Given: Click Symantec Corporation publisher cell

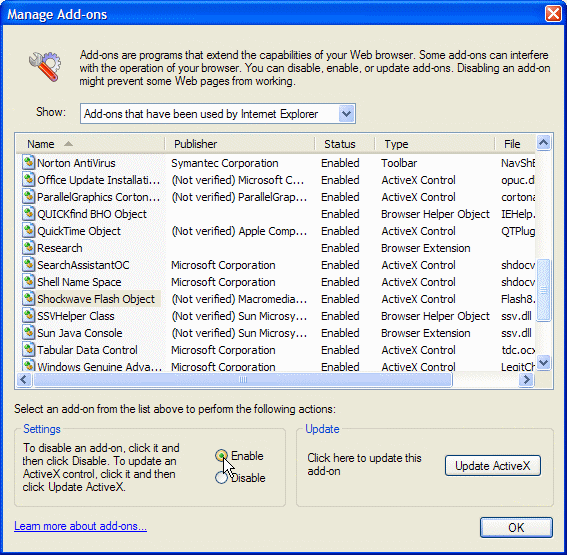Looking at the screenshot, I should (225, 163).
